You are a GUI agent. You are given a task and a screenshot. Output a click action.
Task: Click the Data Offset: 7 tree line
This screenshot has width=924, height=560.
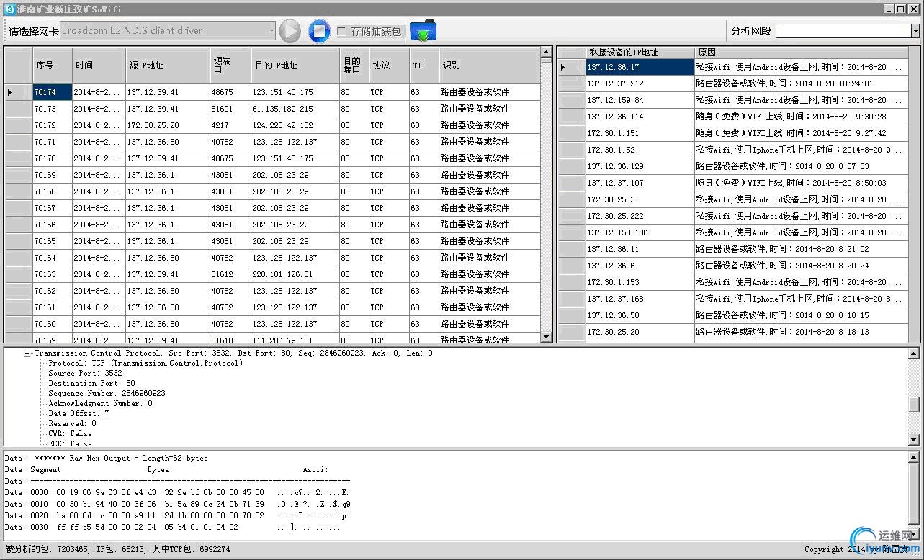(79, 414)
